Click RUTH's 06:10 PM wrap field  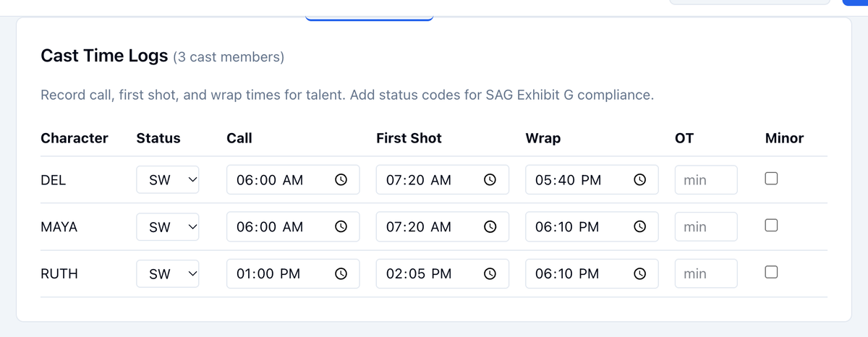point(592,274)
